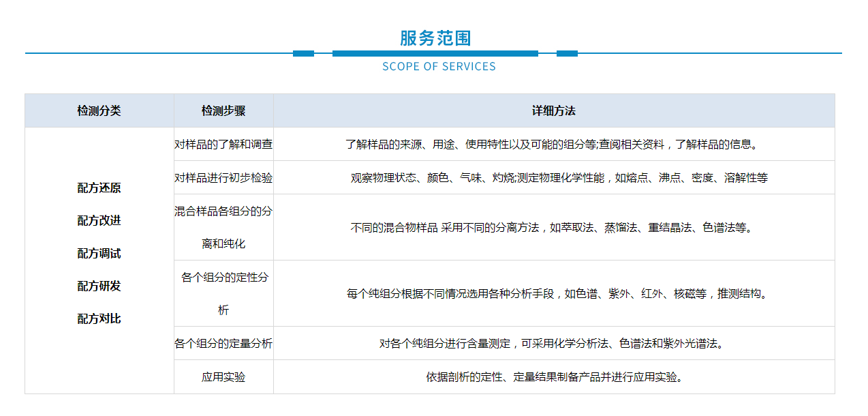The image size is (868, 416).
Task: Select the 详细方法 column header
Action: 553,110
